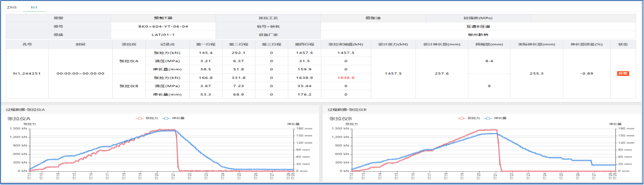
Task: Click the 145.4 first stroke force cell
Action: point(206,52)
